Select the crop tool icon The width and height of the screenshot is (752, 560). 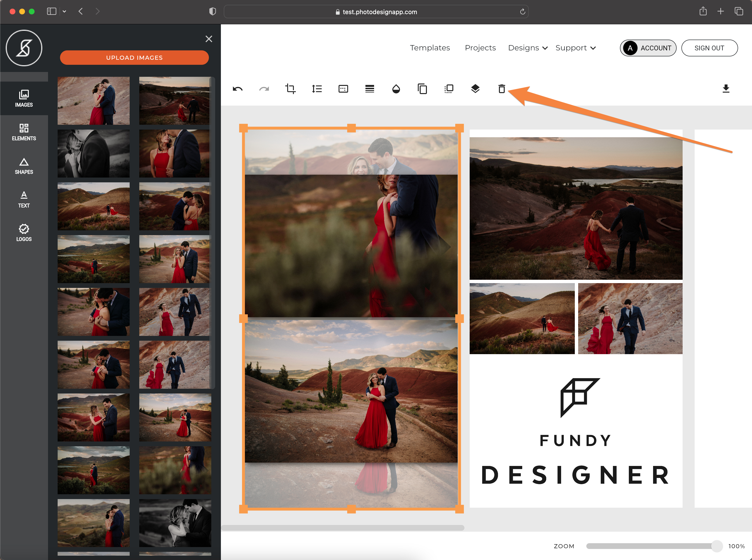290,89
